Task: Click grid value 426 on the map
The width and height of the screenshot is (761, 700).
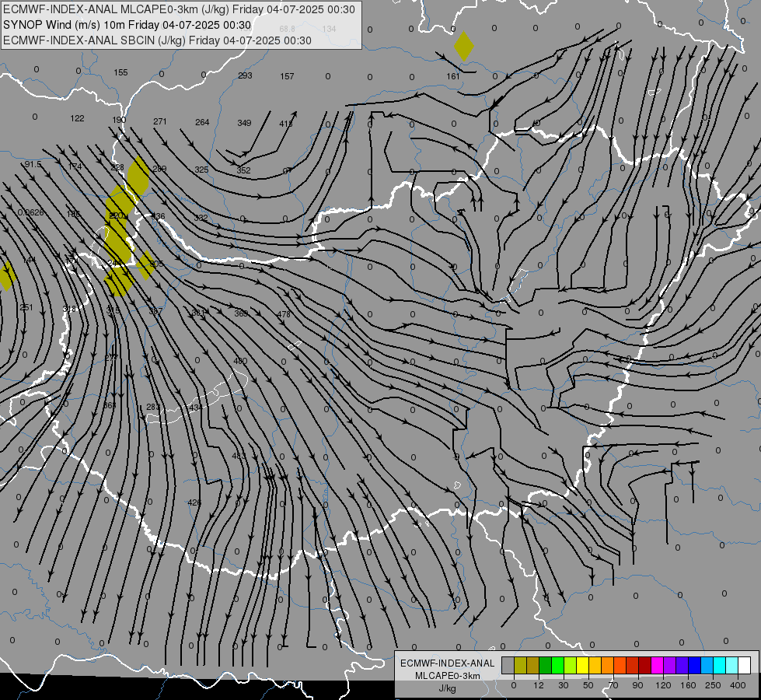Action: click(194, 502)
